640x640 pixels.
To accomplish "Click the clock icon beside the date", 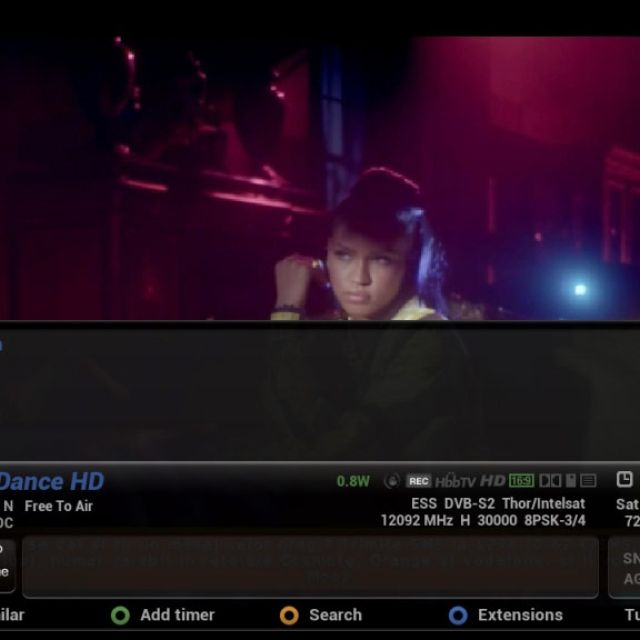I will (624, 479).
